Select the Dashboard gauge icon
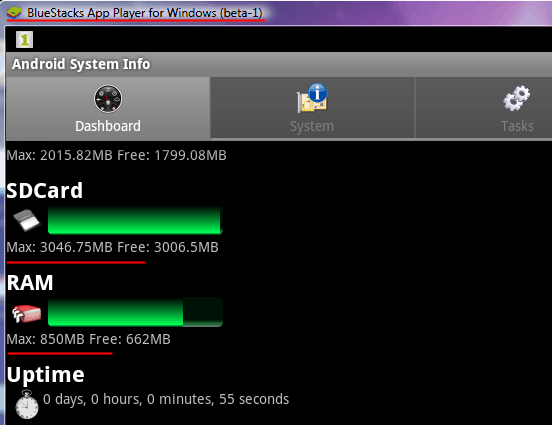This screenshot has height=425, width=552. click(108, 99)
